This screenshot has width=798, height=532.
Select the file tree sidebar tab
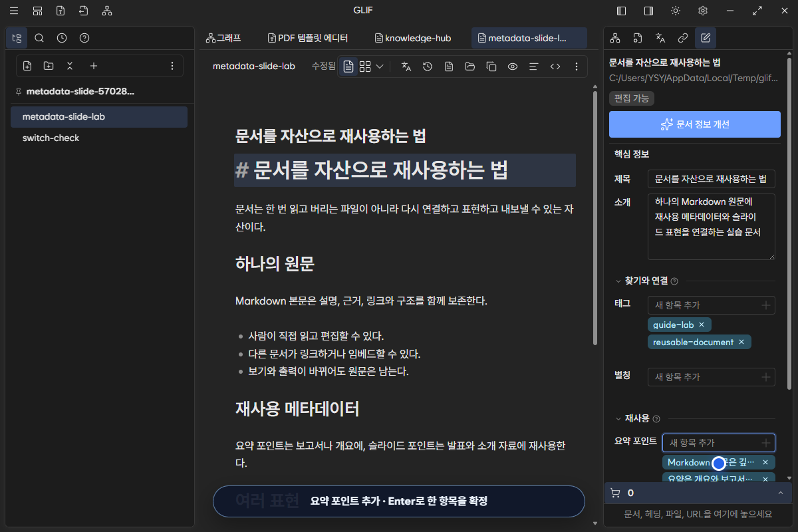[17, 38]
